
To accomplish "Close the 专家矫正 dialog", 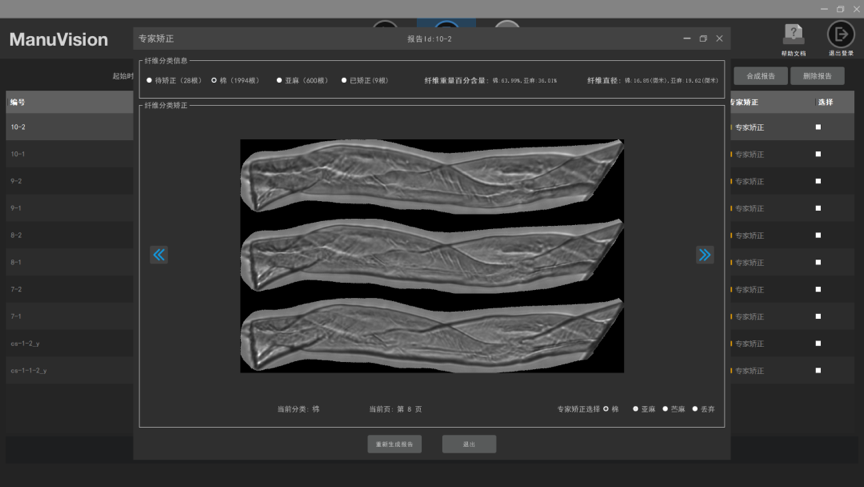I will (720, 39).
